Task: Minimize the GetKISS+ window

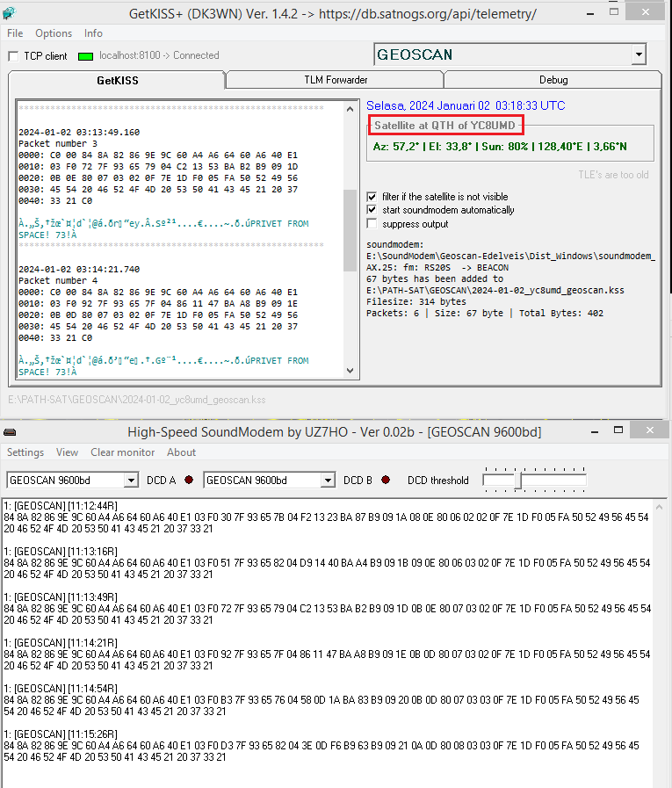Action: click(590, 13)
